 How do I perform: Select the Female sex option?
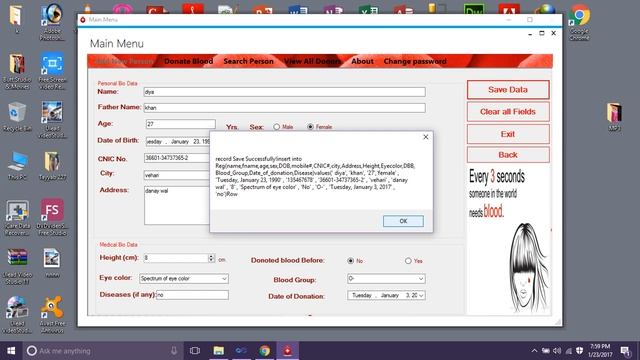[310, 127]
